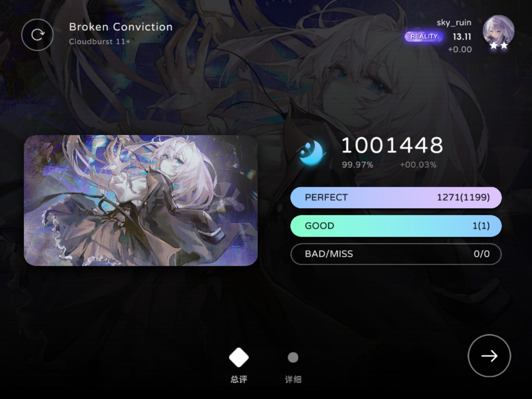
Task: Tap the 99.97% accuracy text
Action: (x=357, y=165)
